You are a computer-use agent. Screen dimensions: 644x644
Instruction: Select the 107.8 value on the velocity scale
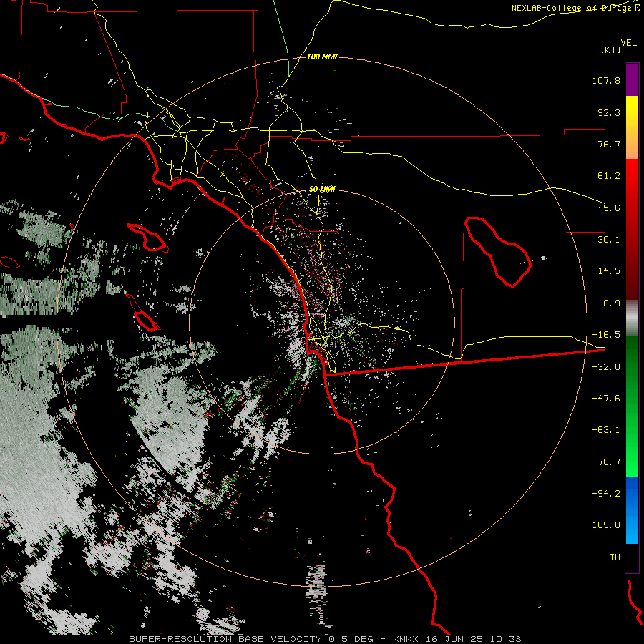(x=606, y=80)
